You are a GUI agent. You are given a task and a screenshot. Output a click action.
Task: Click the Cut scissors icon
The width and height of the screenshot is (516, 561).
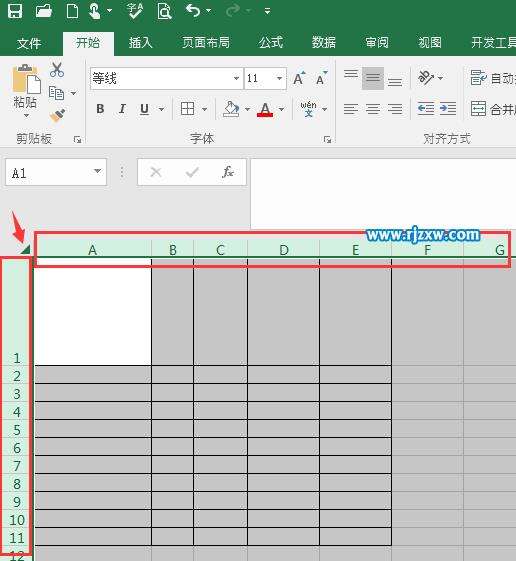[57, 70]
